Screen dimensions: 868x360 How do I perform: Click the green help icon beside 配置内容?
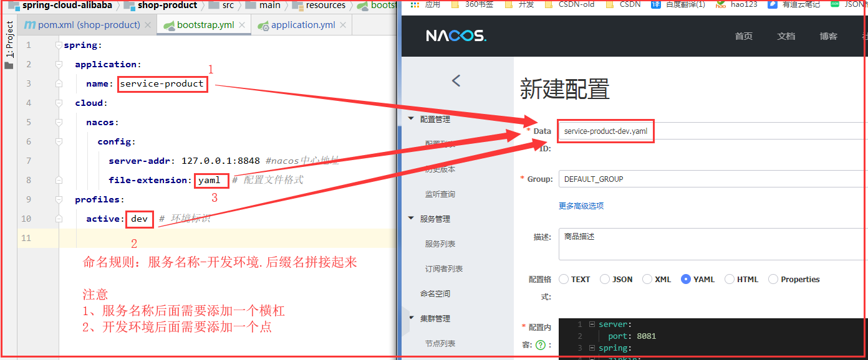click(541, 344)
